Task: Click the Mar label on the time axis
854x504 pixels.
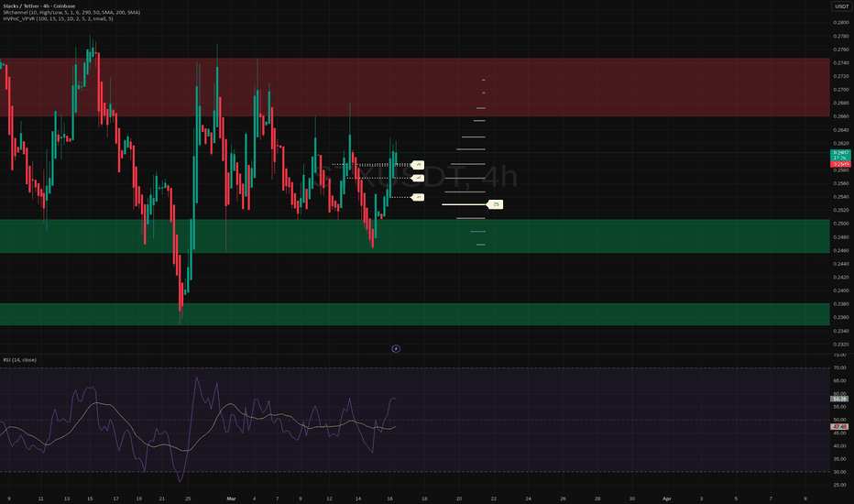Action: (x=231, y=499)
